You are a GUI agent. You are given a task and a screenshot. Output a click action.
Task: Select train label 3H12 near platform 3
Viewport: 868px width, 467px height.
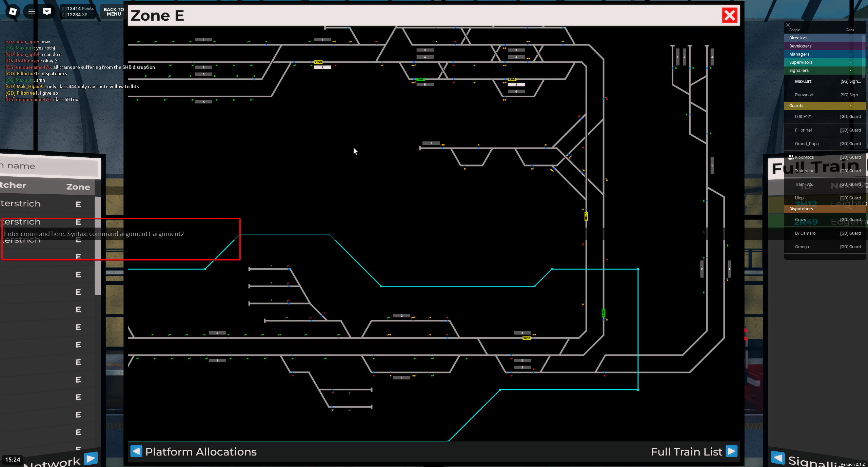pyautogui.click(x=526, y=338)
